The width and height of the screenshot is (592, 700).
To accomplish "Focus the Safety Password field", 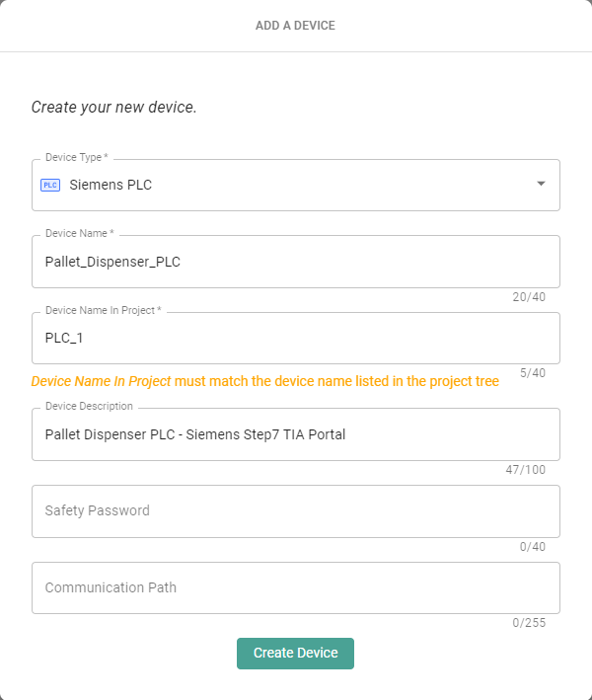I will (296, 511).
